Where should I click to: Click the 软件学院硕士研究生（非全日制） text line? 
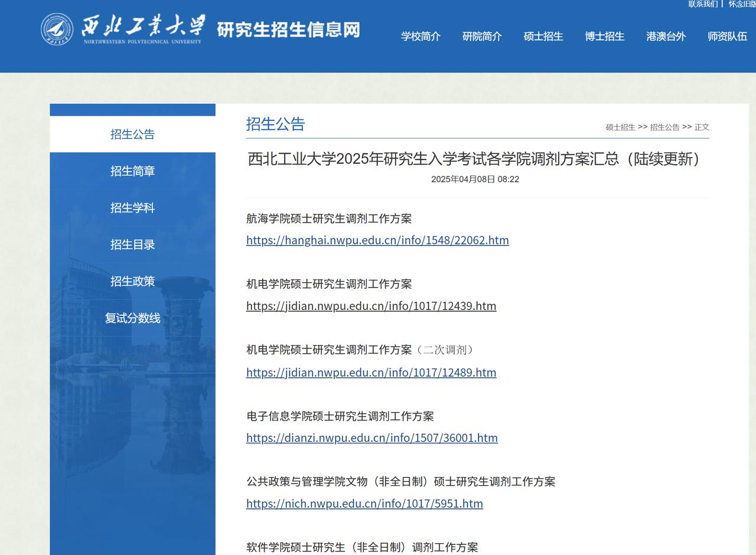pyautogui.click(x=362, y=547)
